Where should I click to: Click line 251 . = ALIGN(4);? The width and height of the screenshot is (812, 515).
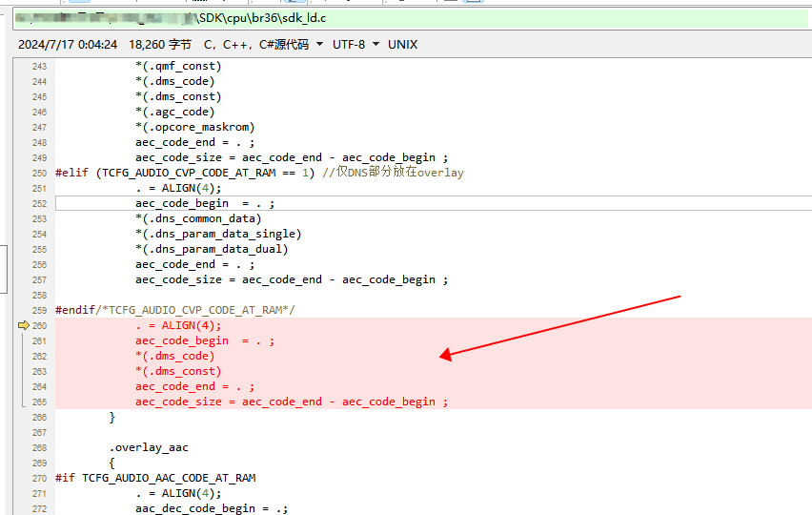tap(178, 188)
